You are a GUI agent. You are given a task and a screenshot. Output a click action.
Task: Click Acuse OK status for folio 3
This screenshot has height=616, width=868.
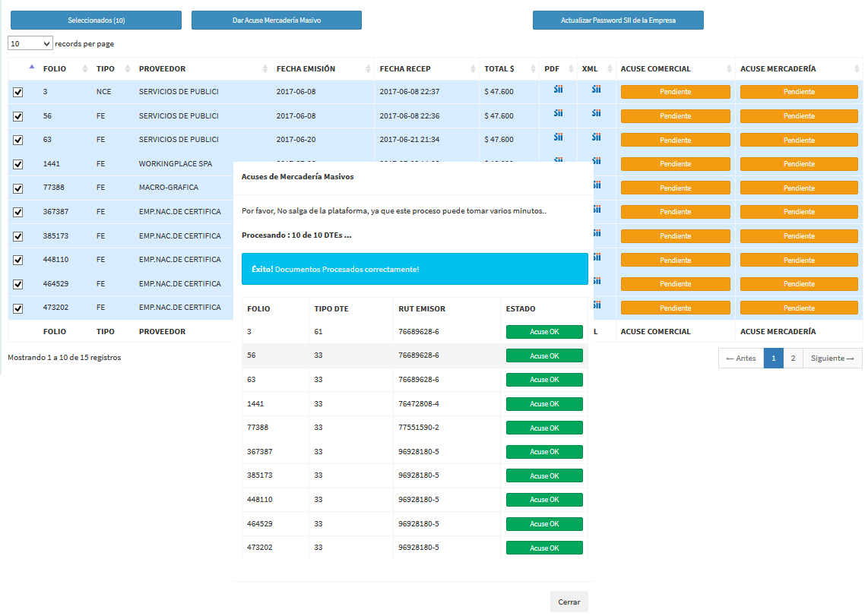(544, 332)
